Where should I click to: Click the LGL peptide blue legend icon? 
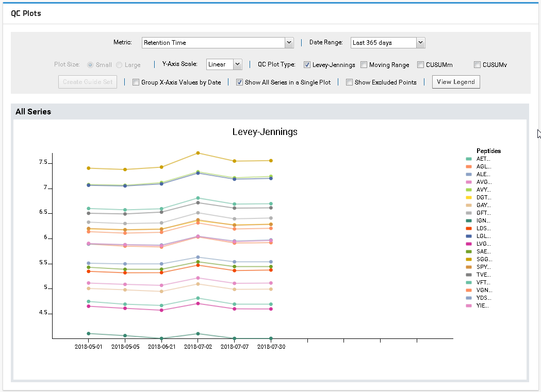click(x=469, y=236)
